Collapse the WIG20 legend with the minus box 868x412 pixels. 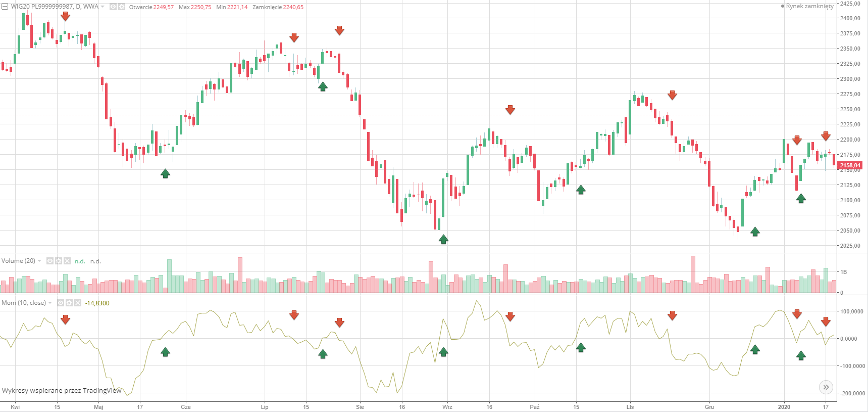[5, 7]
